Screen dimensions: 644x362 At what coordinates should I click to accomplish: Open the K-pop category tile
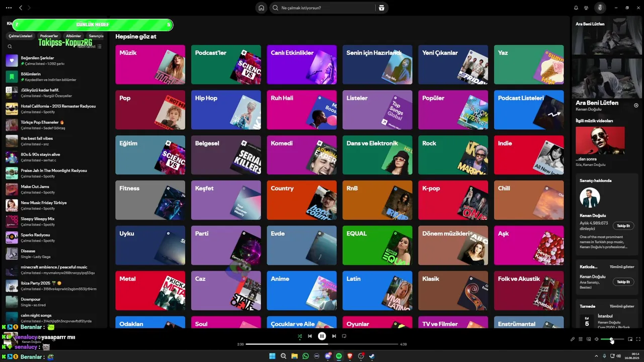pos(453,200)
